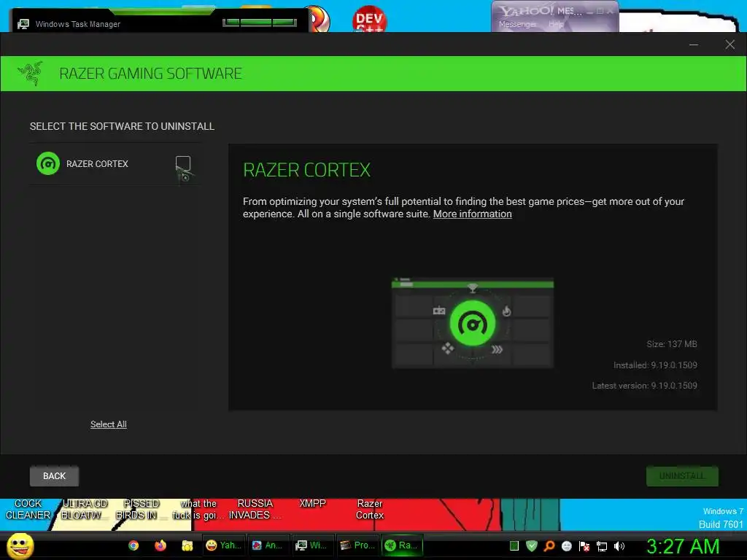Open the green shield tray icon

pos(532,545)
